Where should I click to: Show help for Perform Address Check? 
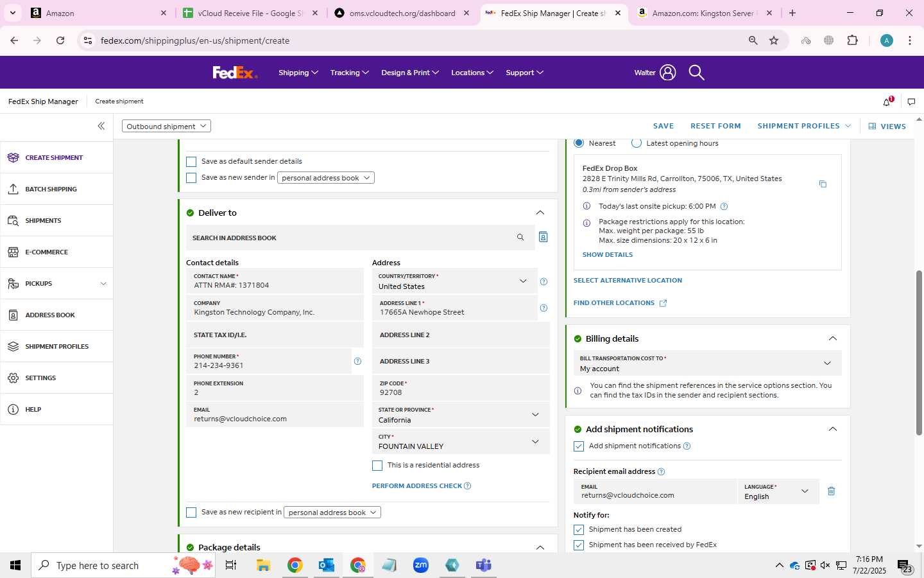coord(467,486)
